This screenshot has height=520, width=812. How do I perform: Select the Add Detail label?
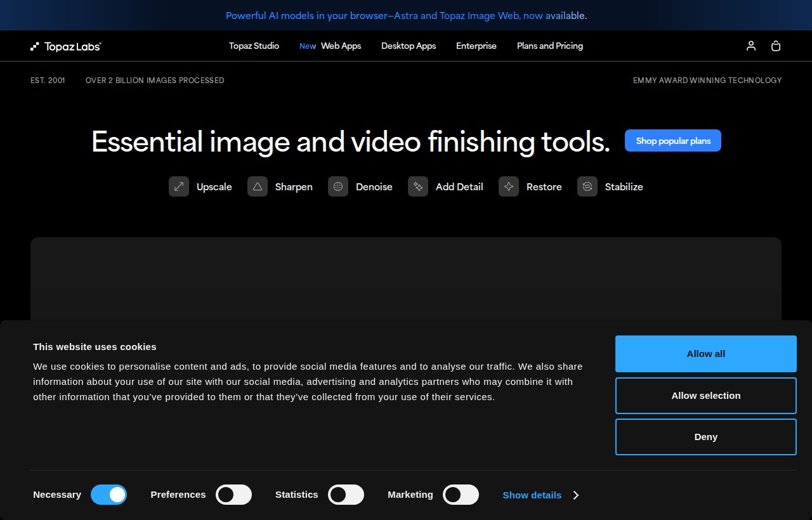459,186
